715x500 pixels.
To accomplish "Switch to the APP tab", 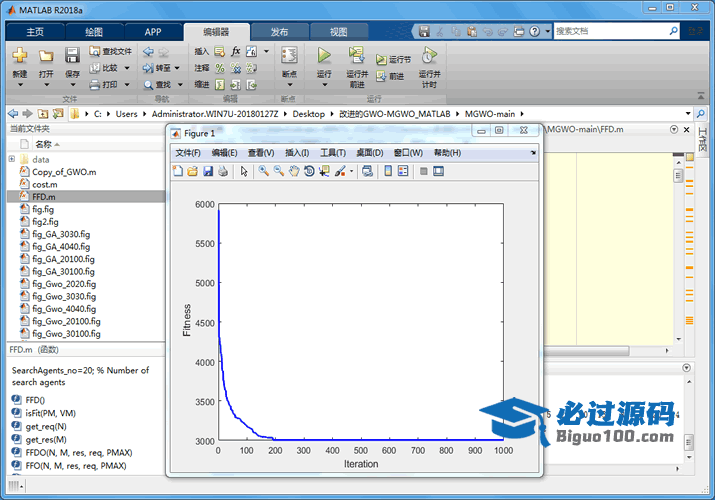I will [153, 32].
